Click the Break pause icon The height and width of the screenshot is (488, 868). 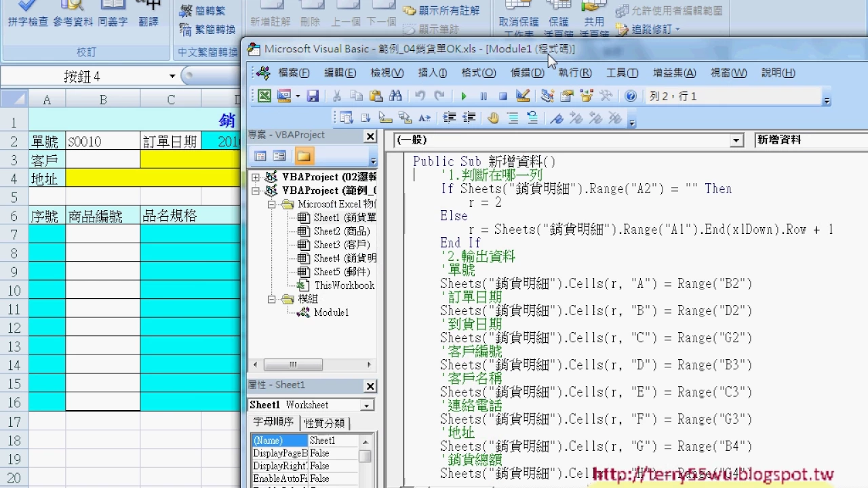pyautogui.click(x=484, y=96)
